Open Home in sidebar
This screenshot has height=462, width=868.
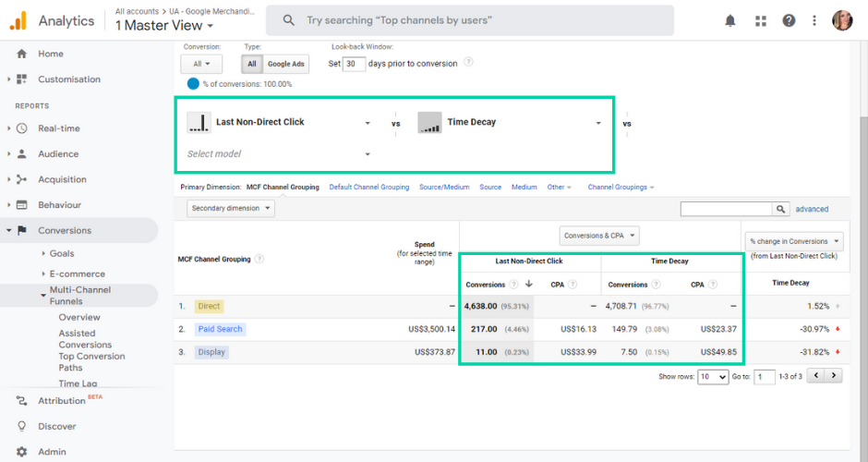(51, 54)
